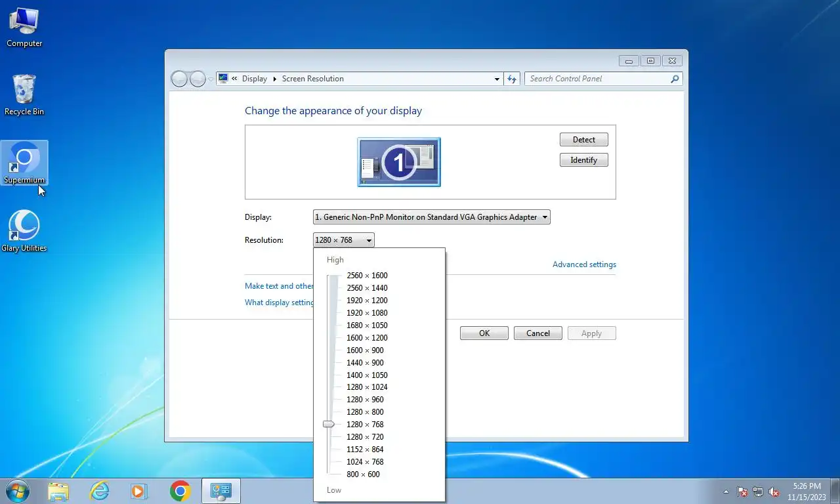
Task: Show hidden system tray icons
Action: [x=726, y=492]
